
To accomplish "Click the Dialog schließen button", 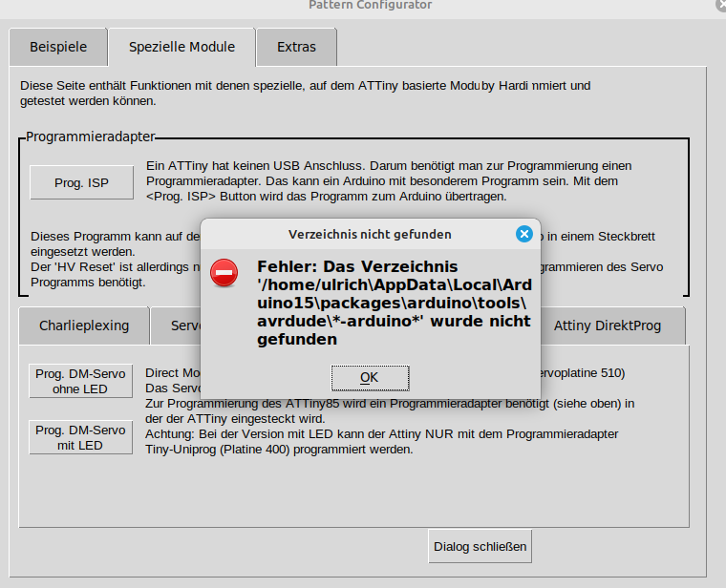I will pyautogui.click(x=480, y=547).
